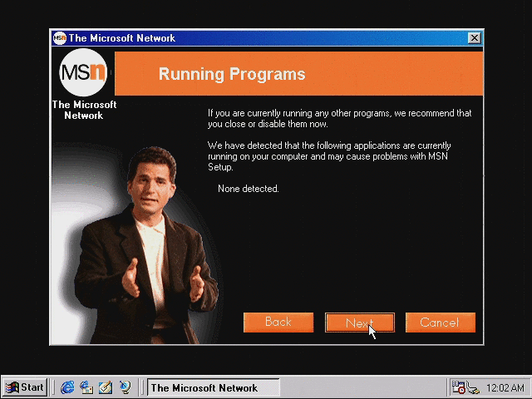
Task: Open the fourth Quick Launch globe icon
Action: pos(125,387)
